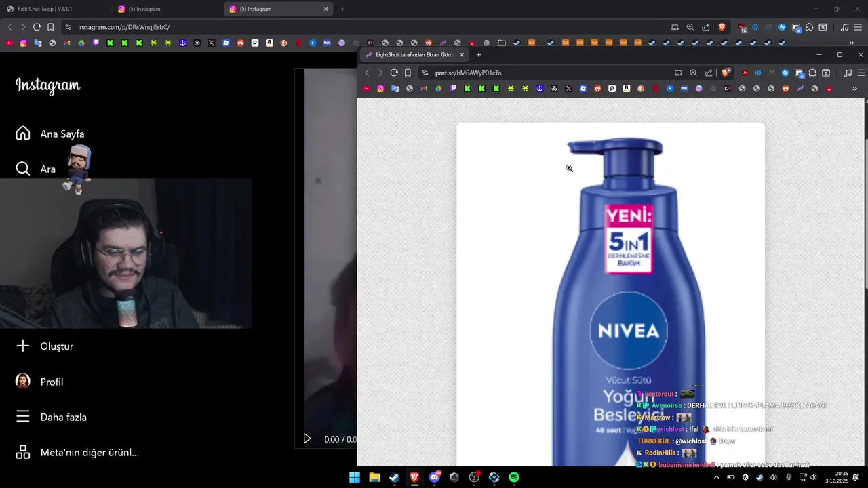868x488 pixels.
Task: Bookmark the prnt.sc page
Action: 408,73
